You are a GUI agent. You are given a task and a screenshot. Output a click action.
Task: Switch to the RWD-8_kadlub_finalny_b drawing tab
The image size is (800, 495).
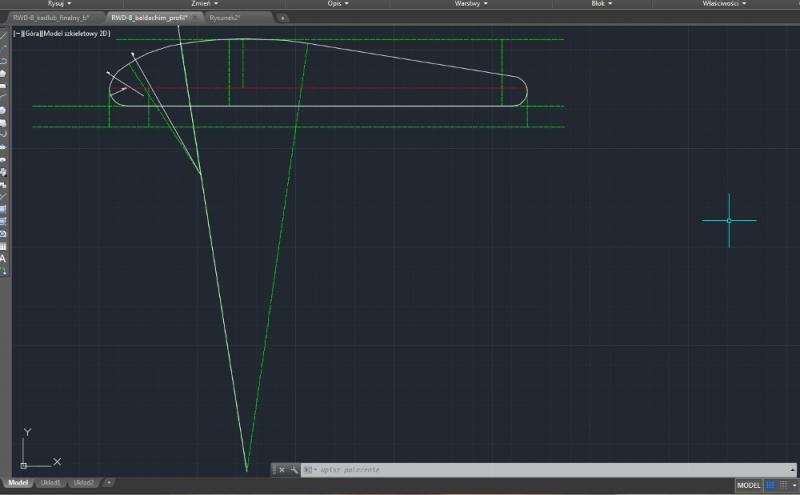tap(50, 18)
